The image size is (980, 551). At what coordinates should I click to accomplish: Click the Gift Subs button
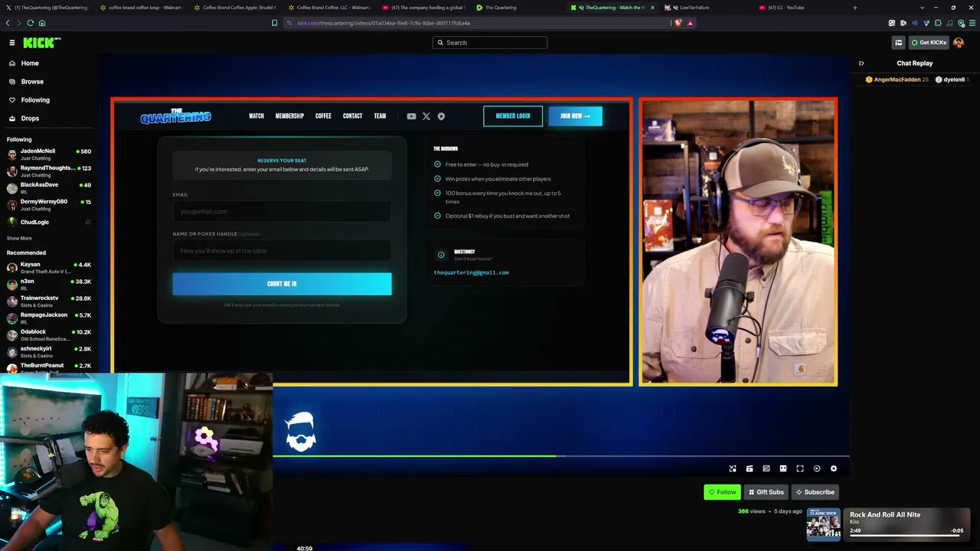point(766,492)
